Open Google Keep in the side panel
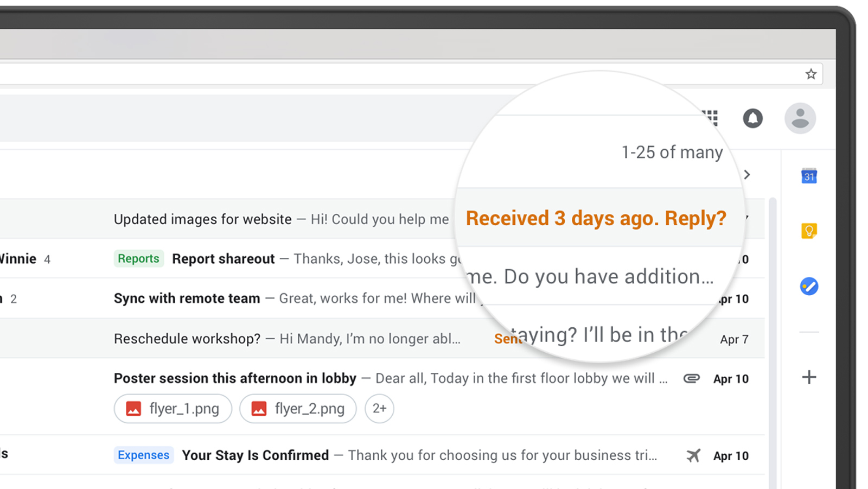868x489 pixels. tap(809, 231)
